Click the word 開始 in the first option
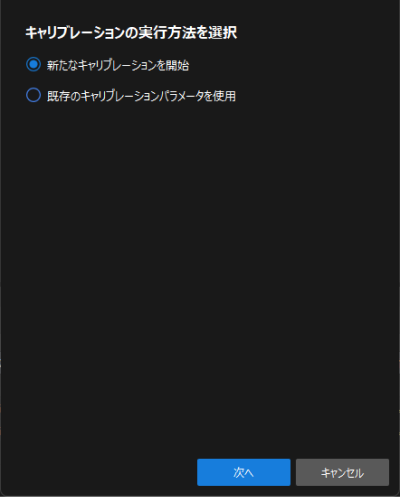The width and height of the screenshot is (400, 497). [x=178, y=65]
